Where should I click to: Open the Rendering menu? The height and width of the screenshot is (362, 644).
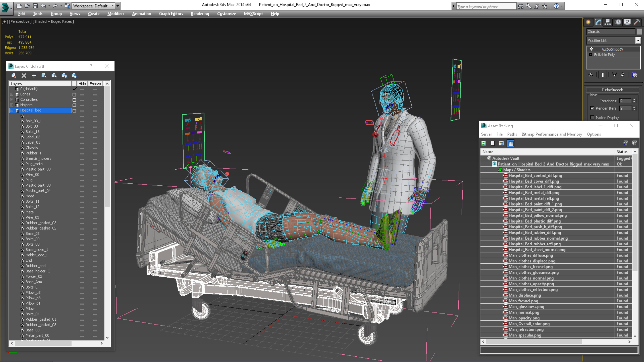pos(200,14)
